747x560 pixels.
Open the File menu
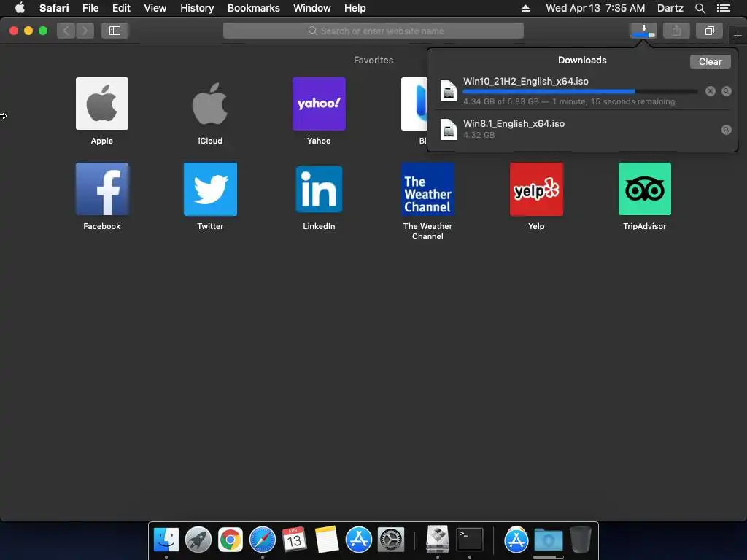pyautogui.click(x=90, y=8)
